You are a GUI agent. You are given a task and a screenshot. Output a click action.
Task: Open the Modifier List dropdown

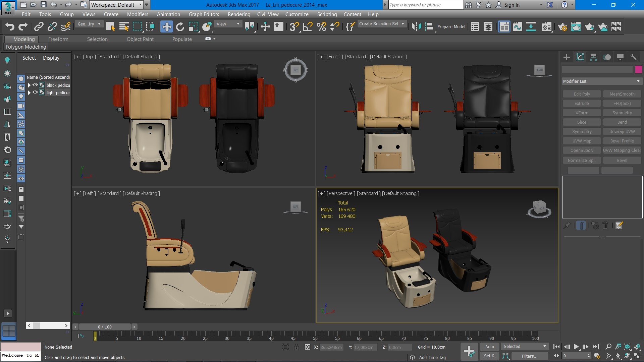[x=602, y=81]
